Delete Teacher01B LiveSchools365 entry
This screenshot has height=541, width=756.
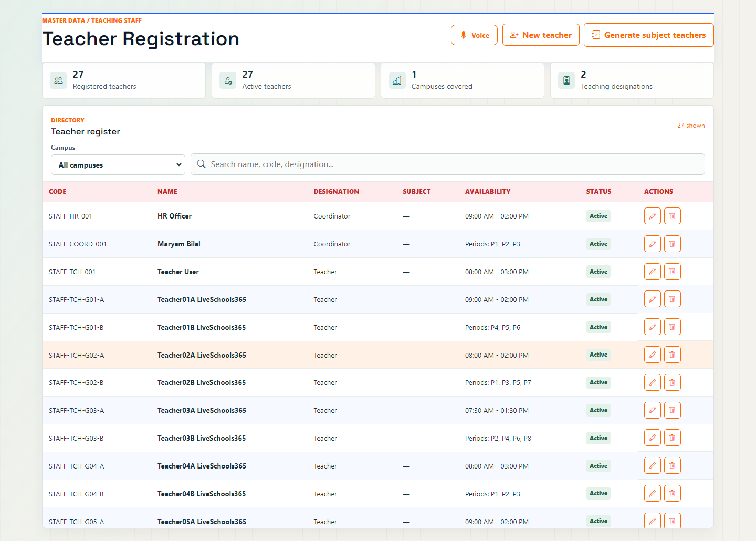click(x=672, y=327)
